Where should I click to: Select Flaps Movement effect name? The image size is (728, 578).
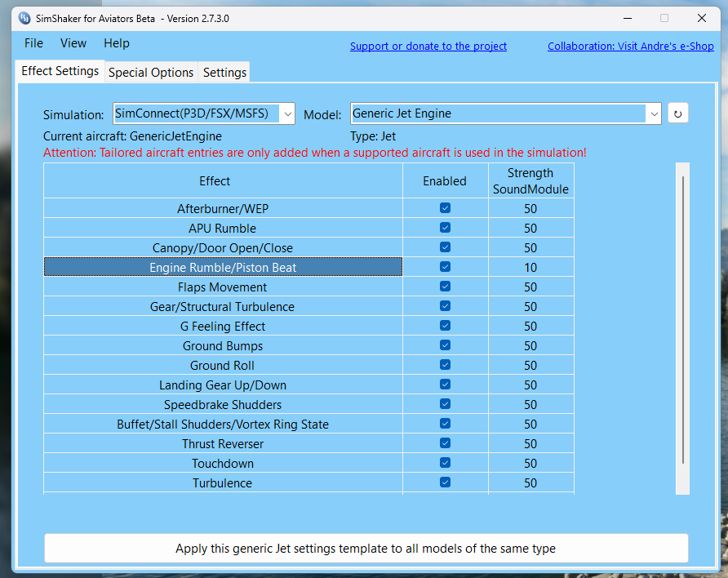(223, 287)
